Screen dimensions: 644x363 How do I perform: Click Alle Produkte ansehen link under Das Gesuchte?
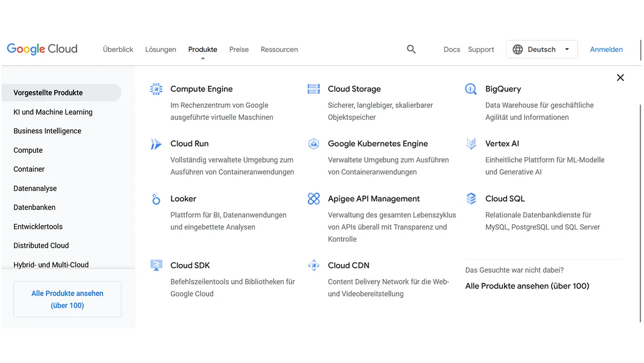[527, 286]
